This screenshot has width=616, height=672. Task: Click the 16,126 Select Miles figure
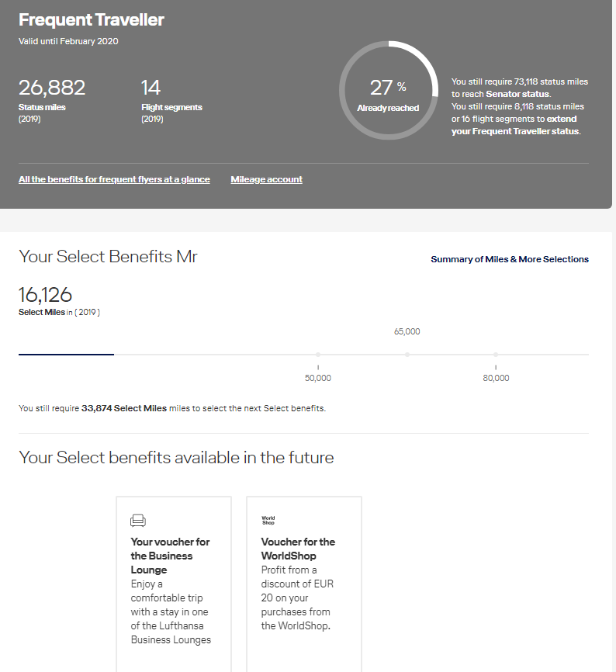pyautogui.click(x=45, y=295)
